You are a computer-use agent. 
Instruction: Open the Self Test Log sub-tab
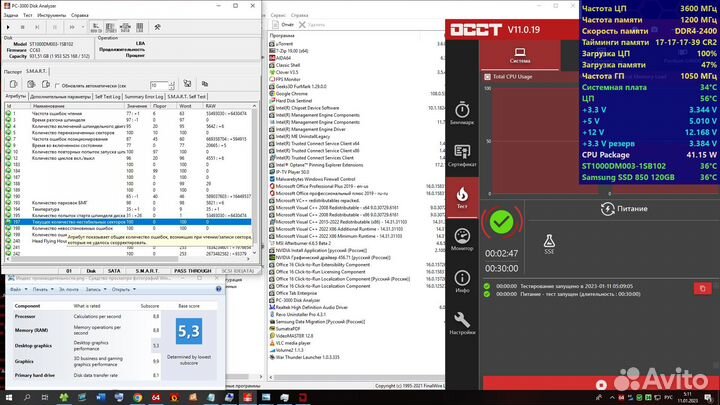[x=107, y=97]
